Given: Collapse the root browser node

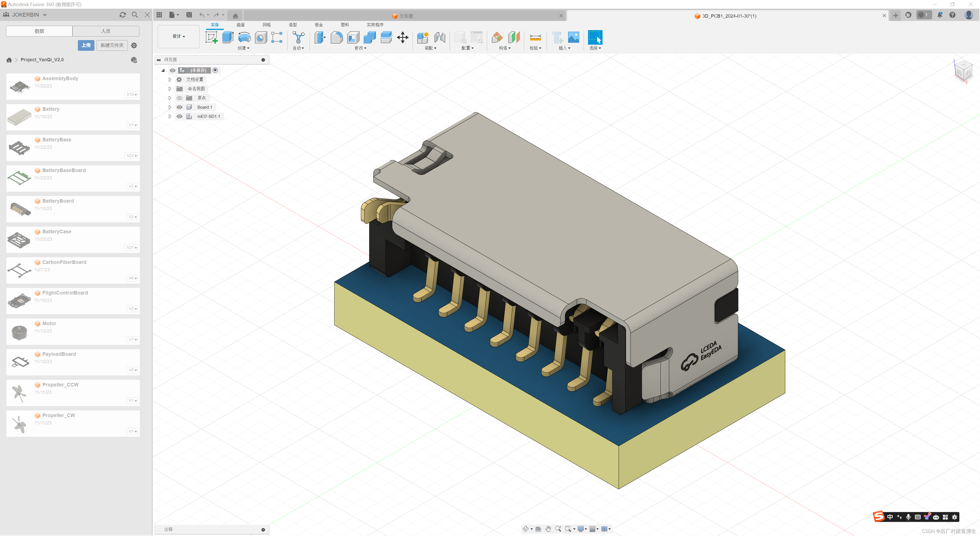Looking at the screenshot, I should coord(163,70).
